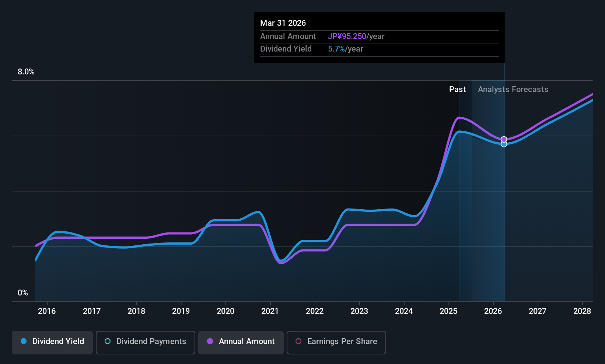Toggle the Annual Amount legend series
The image size is (605, 364).
[241, 343]
